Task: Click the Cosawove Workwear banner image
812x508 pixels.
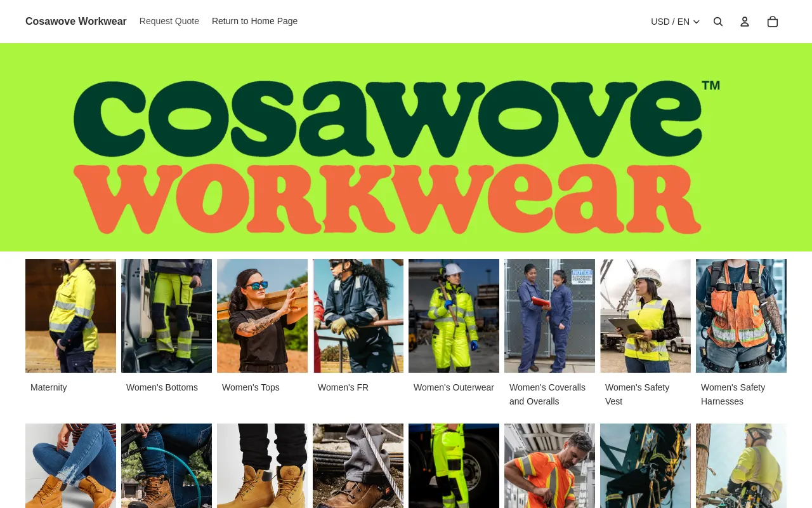Action: [406, 147]
